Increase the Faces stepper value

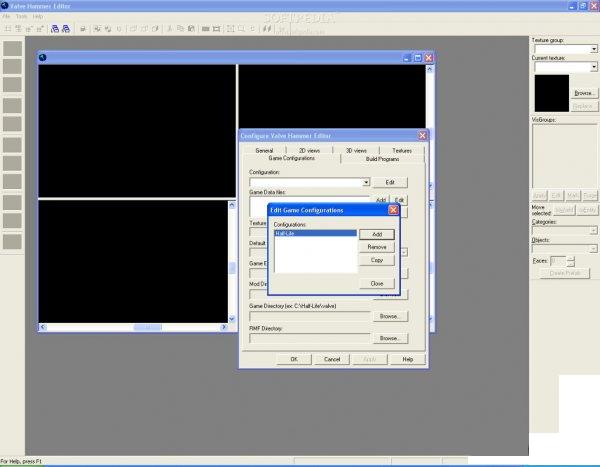571,259
